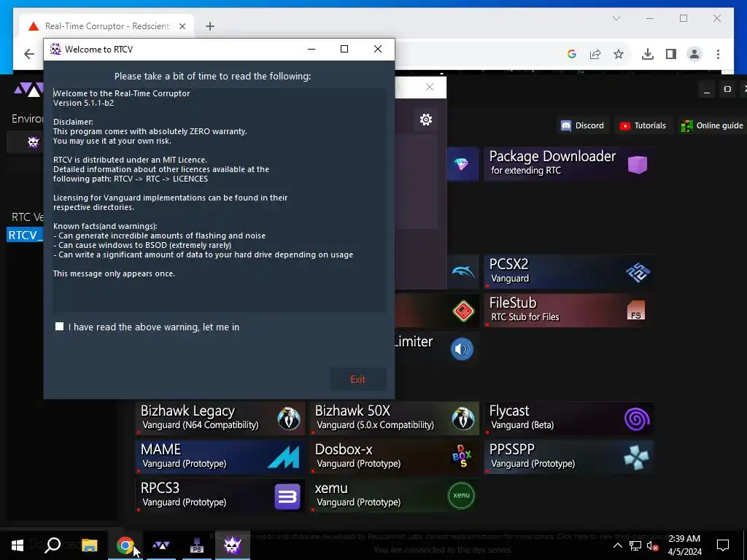Launch Bizhawk 50X Vanguard tile

click(394, 419)
